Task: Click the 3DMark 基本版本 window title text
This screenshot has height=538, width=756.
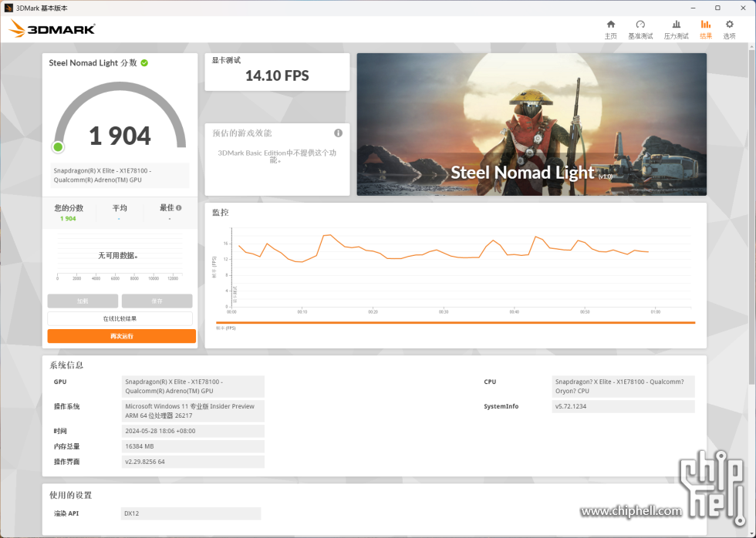Action: [42, 8]
